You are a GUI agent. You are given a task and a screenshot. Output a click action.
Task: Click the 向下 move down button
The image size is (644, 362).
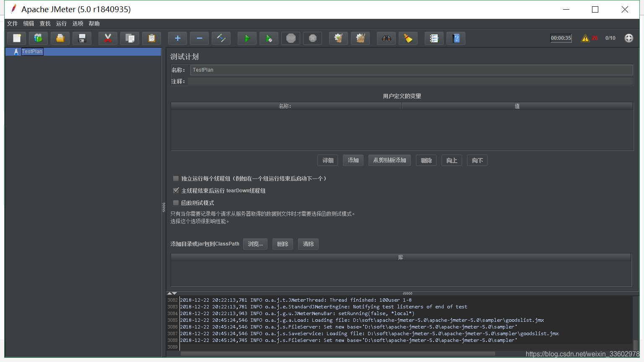click(x=477, y=160)
